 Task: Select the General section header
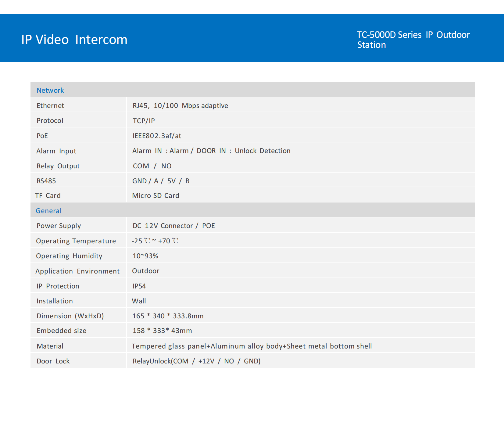click(49, 211)
